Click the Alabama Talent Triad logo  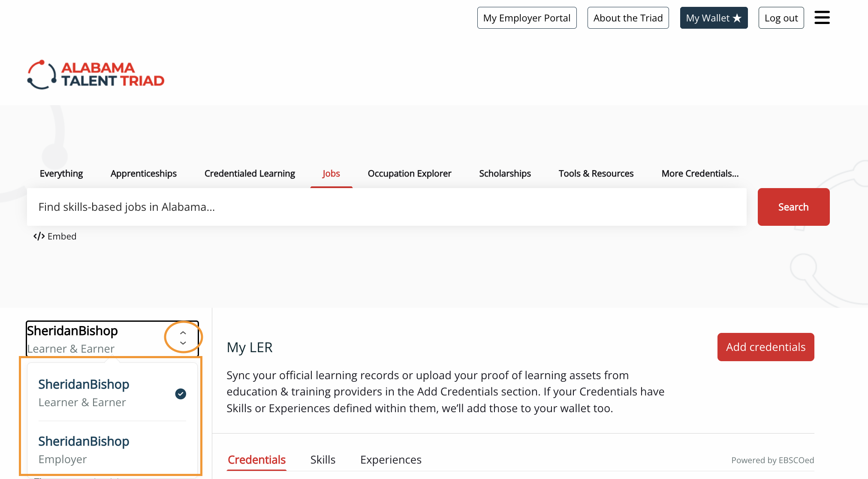[96, 75]
